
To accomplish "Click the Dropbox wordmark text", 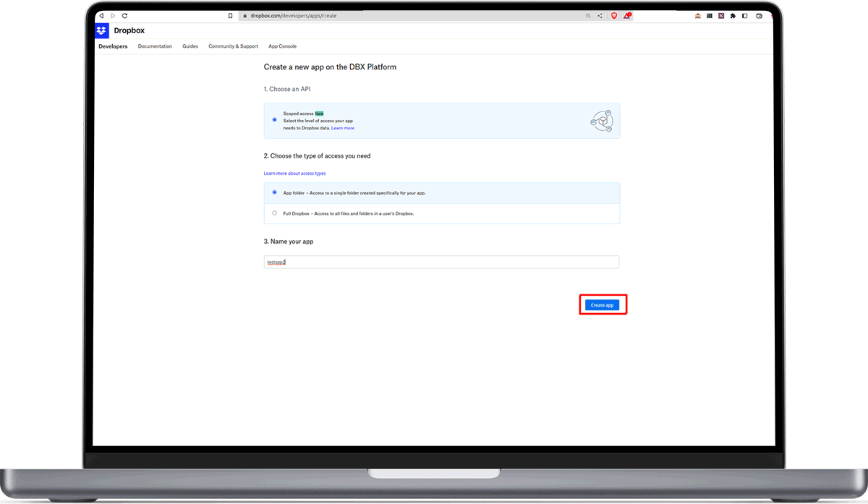I will [x=129, y=30].
